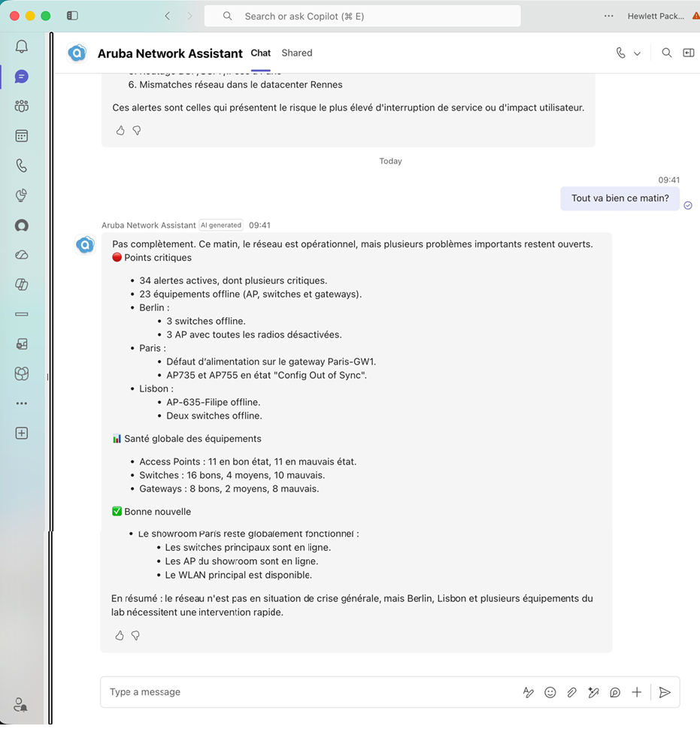Open Copilot rewrite pen icon

coord(593,692)
